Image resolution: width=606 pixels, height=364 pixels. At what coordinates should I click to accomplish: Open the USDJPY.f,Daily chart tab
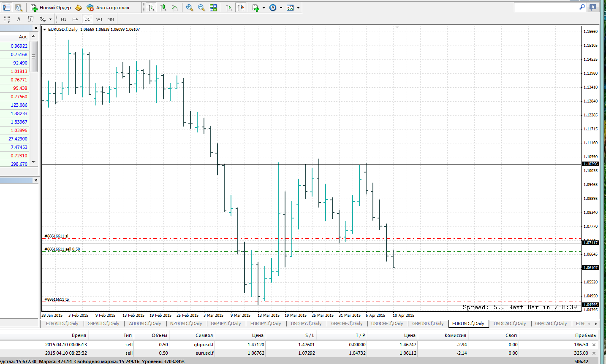pos(306,324)
